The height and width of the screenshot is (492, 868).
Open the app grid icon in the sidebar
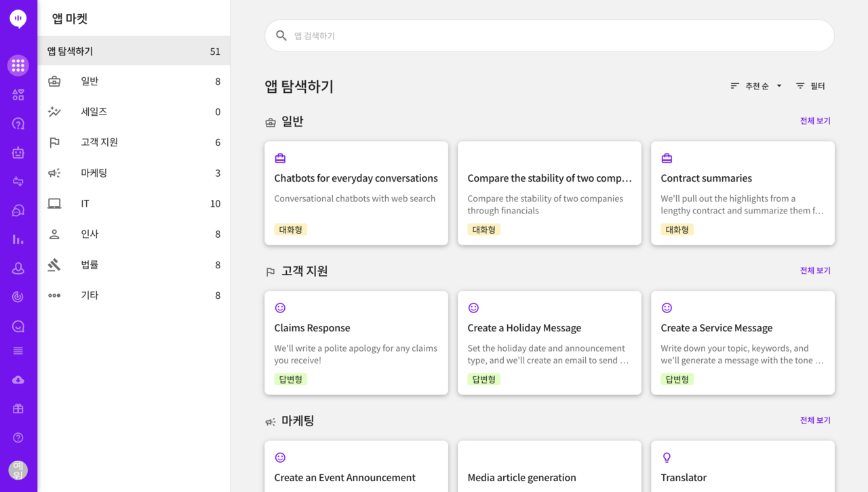(18, 65)
